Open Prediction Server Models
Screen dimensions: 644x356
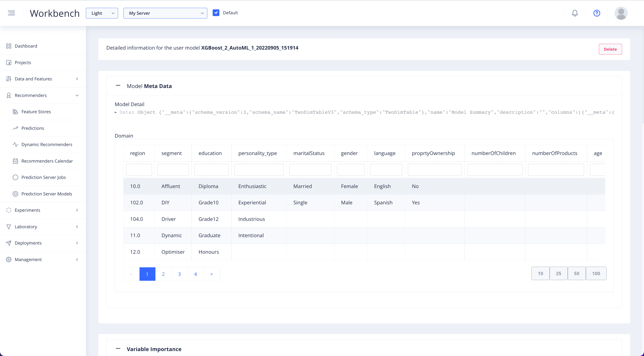pyautogui.click(x=47, y=194)
